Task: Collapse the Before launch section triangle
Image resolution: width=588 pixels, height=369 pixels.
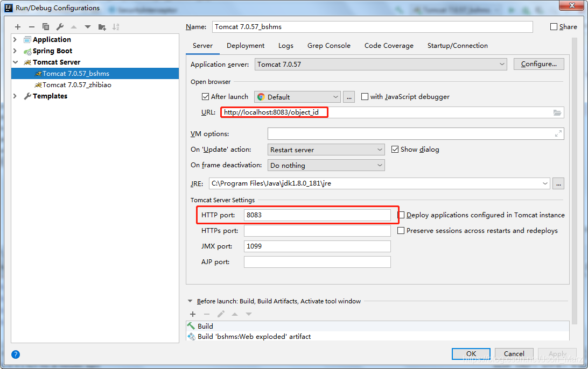Action: click(190, 301)
